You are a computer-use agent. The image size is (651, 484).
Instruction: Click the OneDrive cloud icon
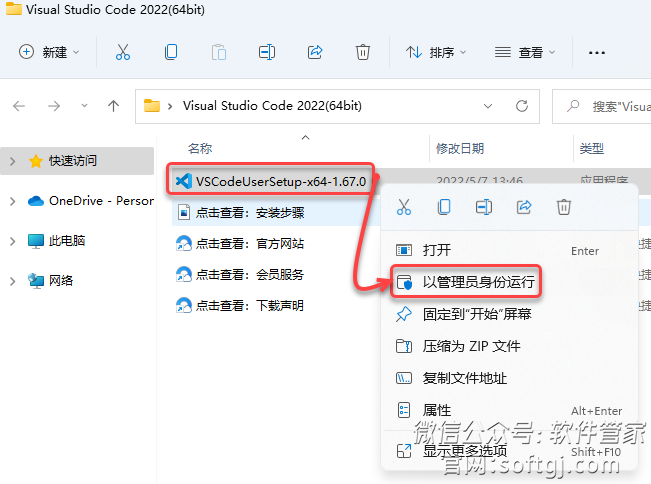coord(36,201)
